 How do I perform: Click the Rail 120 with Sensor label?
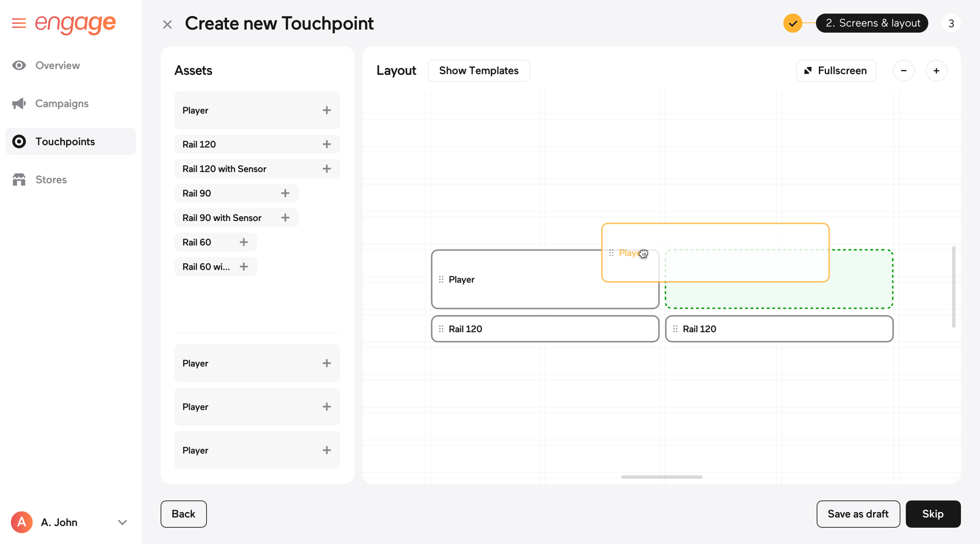click(x=224, y=169)
